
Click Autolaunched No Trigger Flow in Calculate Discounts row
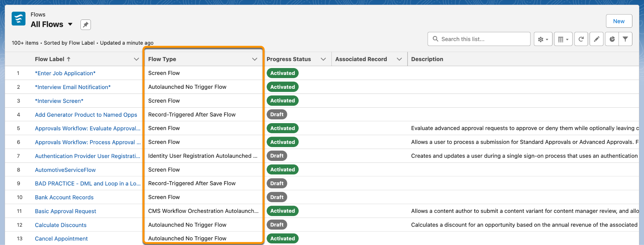click(x=187, y=225)
